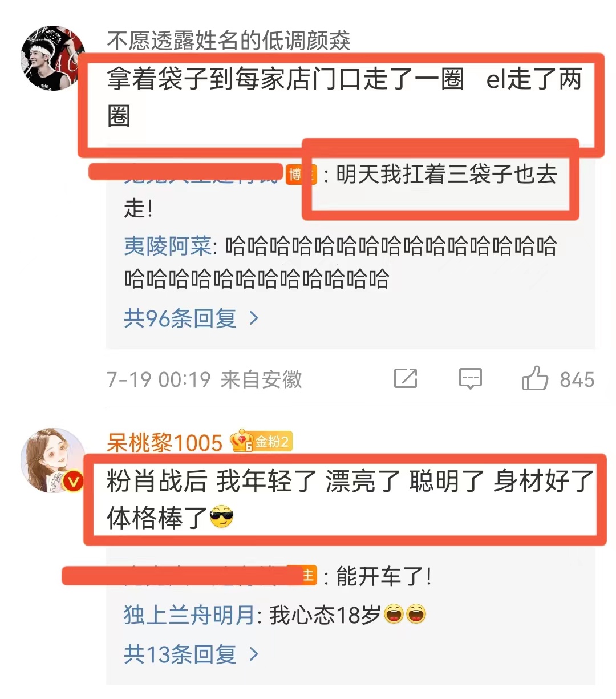
Task: Click the sunglasses emoji in second comment
Action: [222, 517]
